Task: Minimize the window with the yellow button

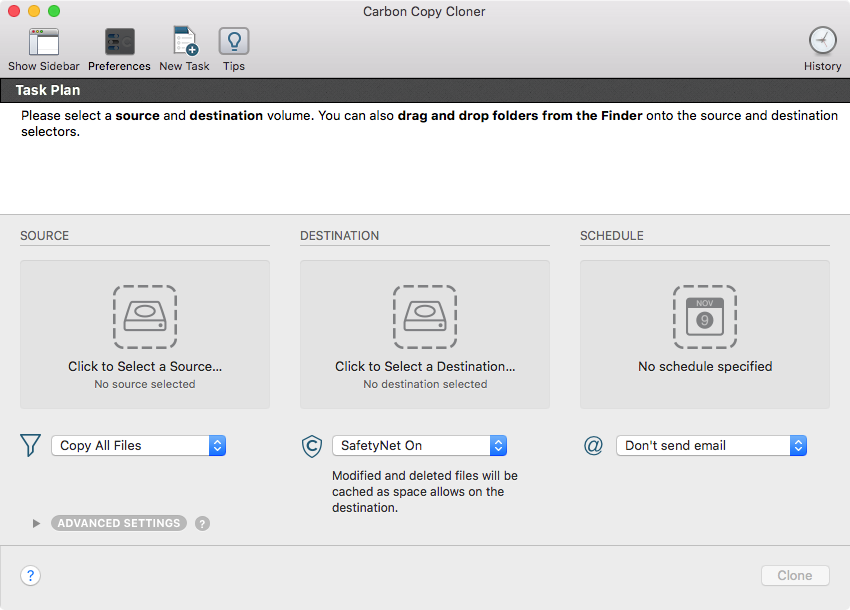Action: click(34, 11)
